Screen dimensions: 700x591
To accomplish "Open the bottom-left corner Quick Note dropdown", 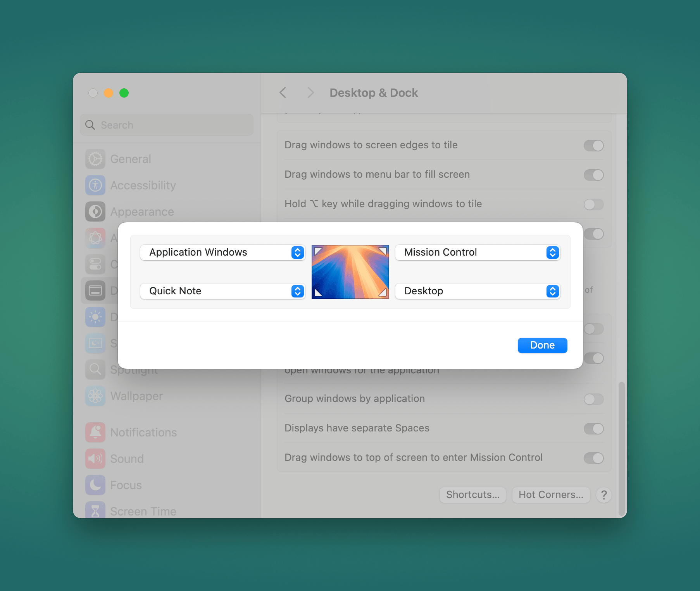I will [x=222, y=291].
